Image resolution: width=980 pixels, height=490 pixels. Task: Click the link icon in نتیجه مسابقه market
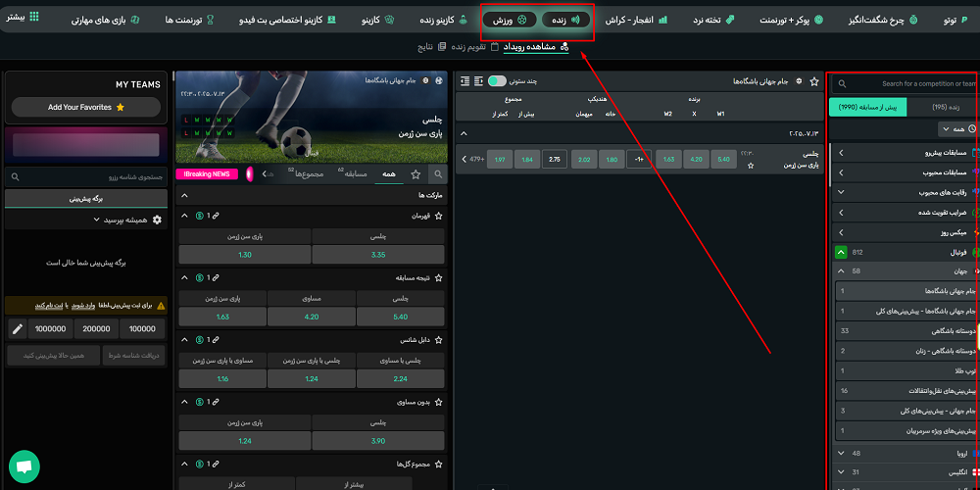(x=215, y=277)
